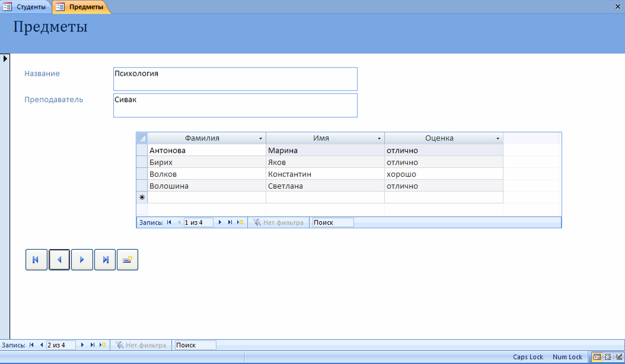
Task: Jump to first record in bottom form navigator
Action: point(31,345)
